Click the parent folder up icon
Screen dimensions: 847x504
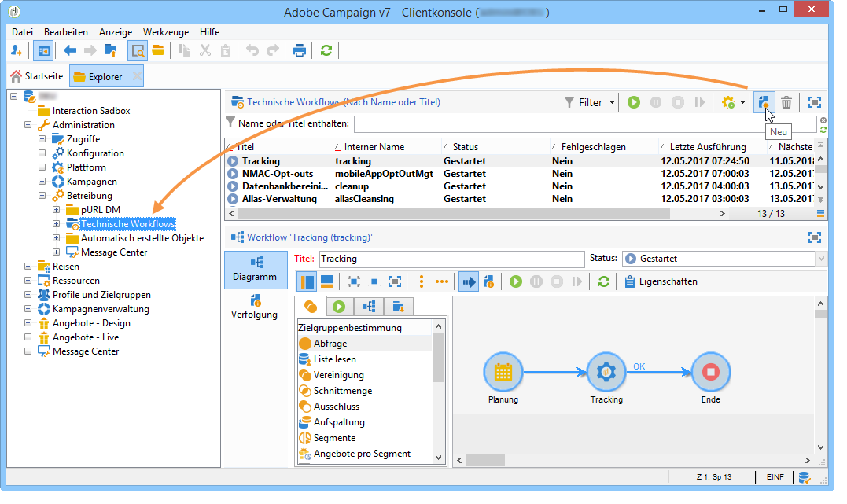110,51
